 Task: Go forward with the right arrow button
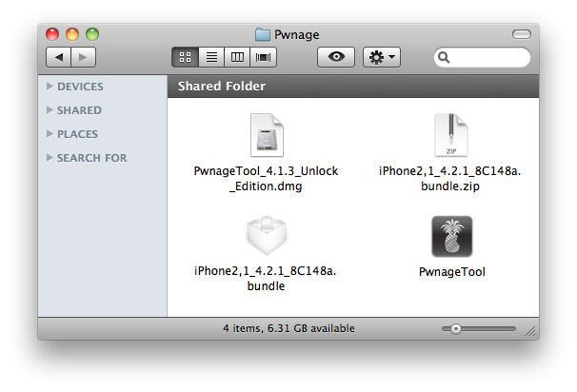pos(82,57)
